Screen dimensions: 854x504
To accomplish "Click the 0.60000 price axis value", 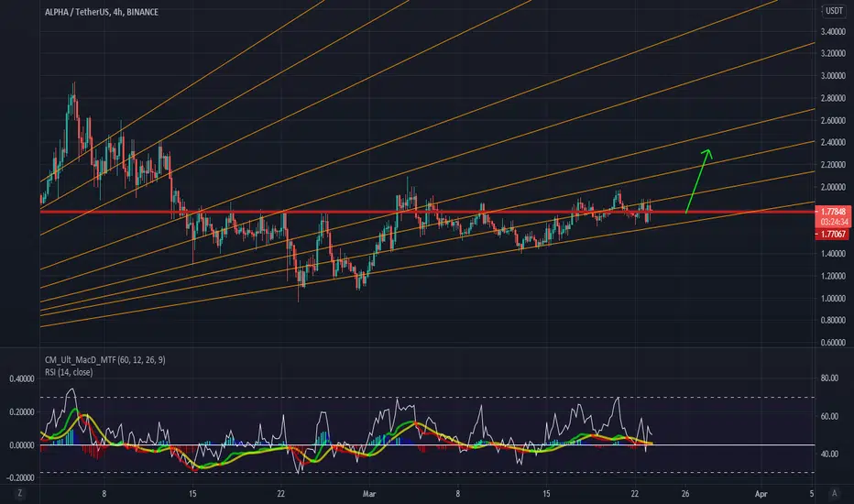I will [833, 342].
